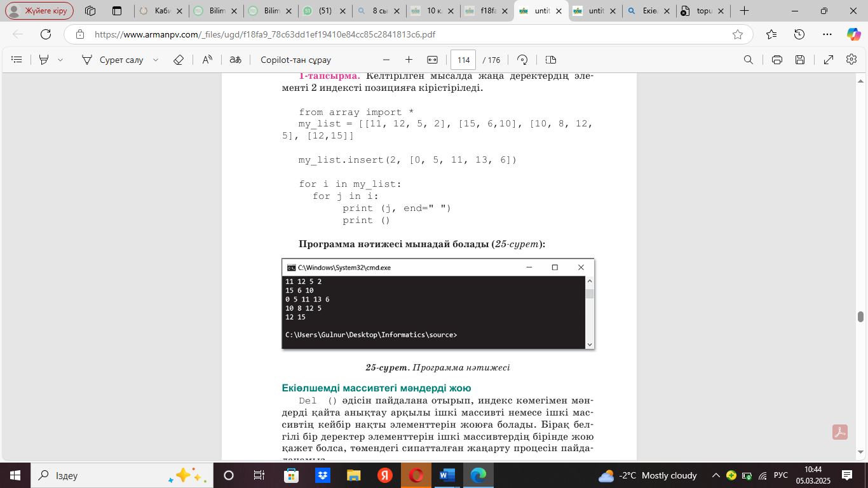This screenshot has height=488, width=868.
Task: Open the Favorites list
Action: (771, 34)
